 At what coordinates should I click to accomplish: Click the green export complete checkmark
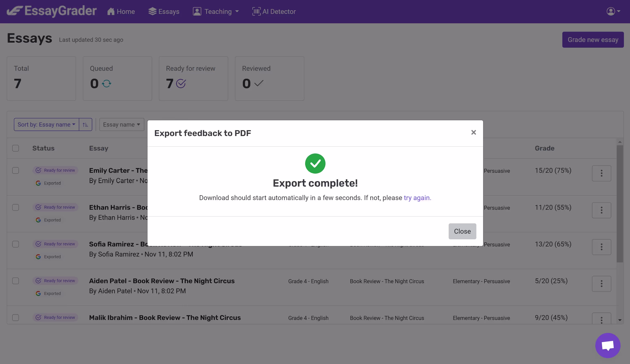tap(315, 164)
